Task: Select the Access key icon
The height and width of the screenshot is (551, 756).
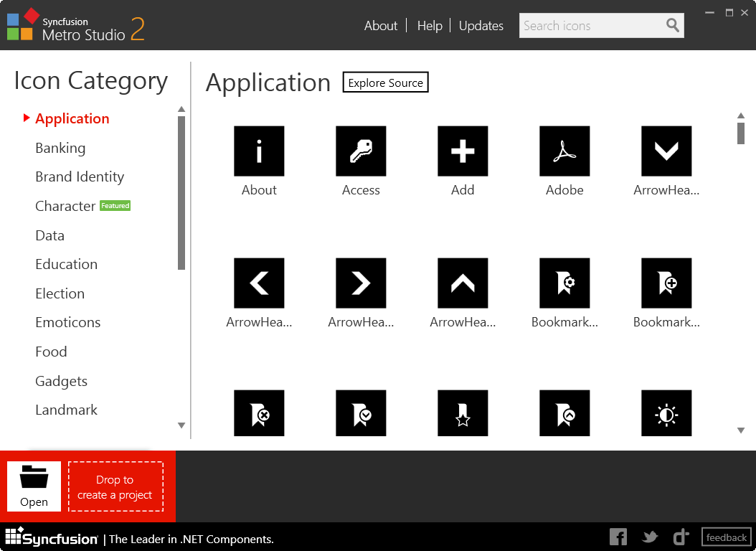Action: pos(361,151)
